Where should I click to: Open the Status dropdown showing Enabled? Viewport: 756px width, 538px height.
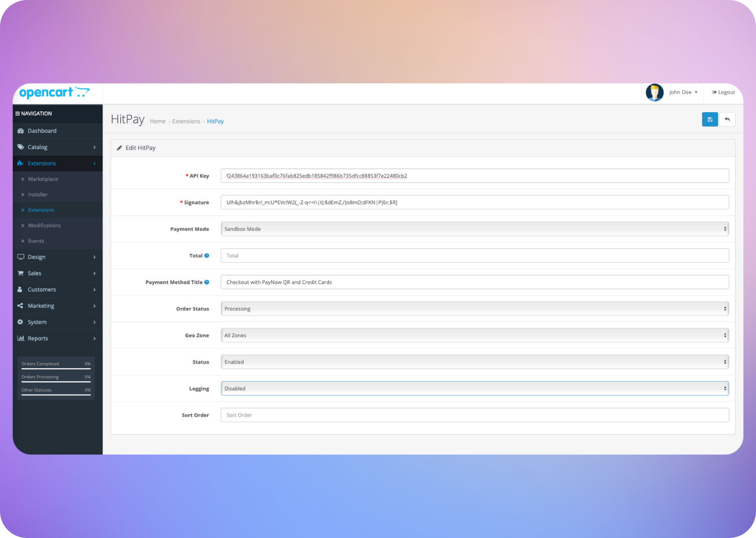[475, 362]
